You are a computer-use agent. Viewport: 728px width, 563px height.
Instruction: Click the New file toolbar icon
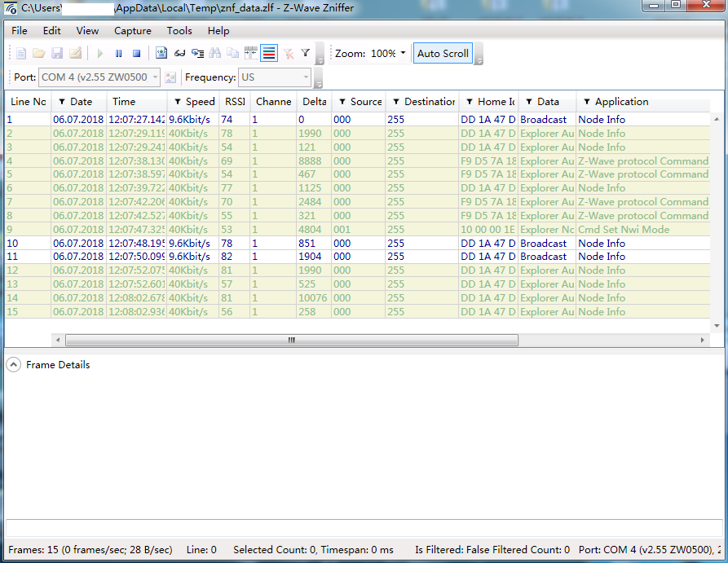pyautogui.click(x=21, y=54)
